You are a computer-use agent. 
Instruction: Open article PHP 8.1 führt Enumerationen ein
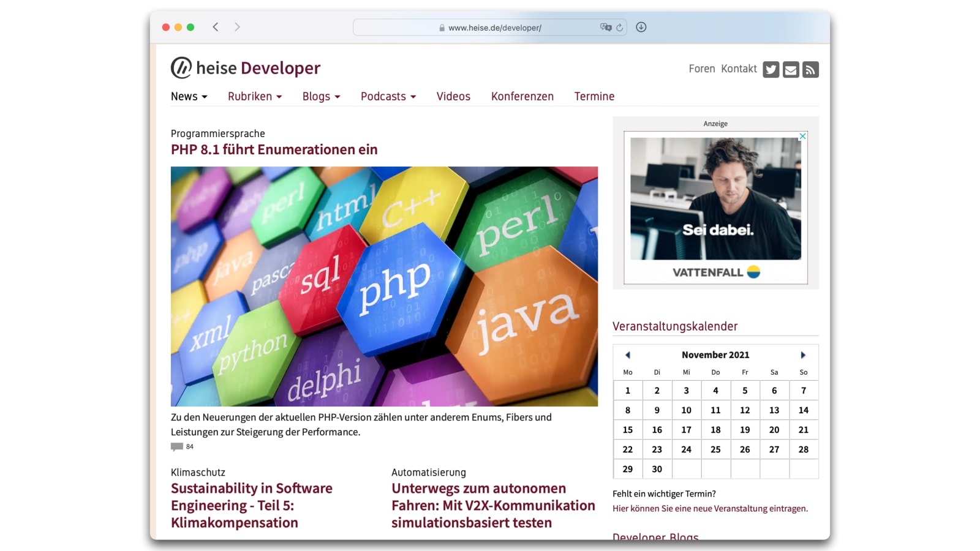click(274, 149)
